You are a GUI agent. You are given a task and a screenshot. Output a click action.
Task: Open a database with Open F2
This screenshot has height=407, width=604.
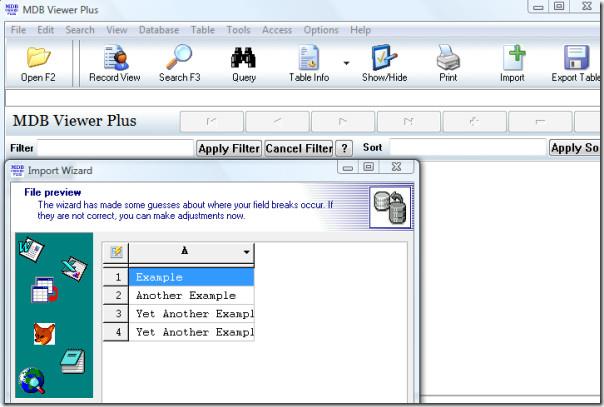38,64
